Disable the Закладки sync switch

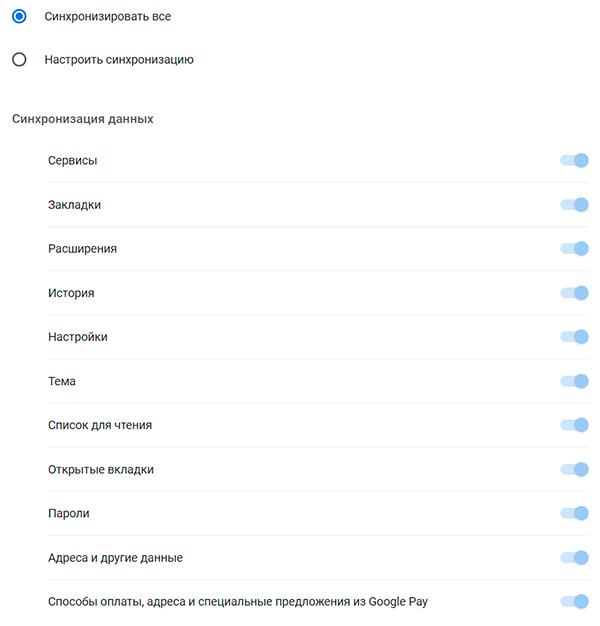click(574, 205)
